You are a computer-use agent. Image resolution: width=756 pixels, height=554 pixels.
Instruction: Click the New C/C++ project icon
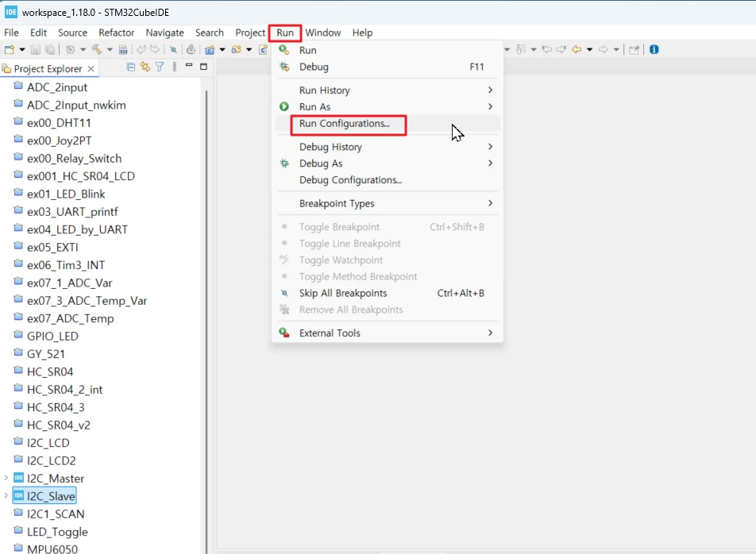[210, 50]
